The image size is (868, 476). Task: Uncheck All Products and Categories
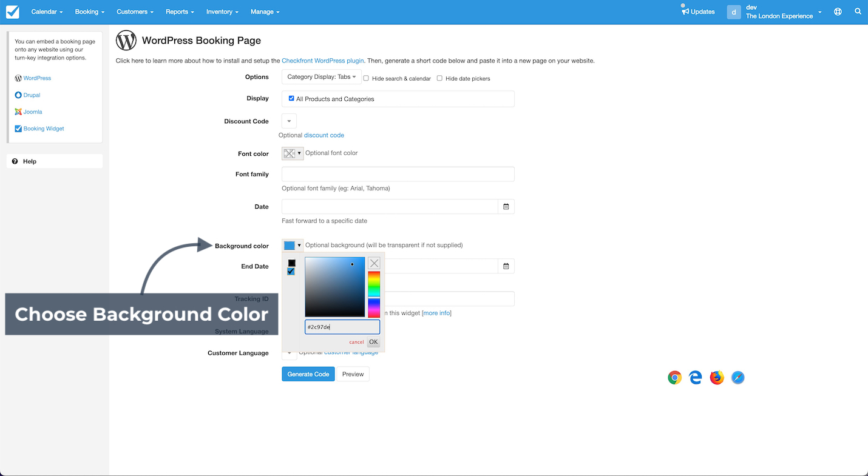point(291,98)
